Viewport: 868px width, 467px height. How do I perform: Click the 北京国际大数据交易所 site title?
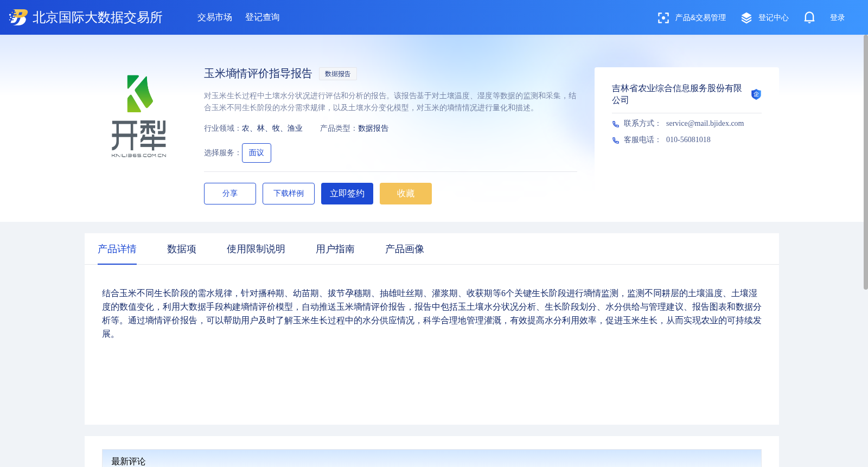tap(98, 17)
